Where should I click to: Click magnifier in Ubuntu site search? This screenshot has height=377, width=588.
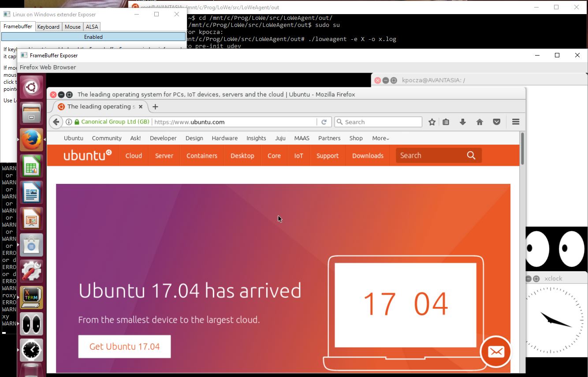[471, 155]
